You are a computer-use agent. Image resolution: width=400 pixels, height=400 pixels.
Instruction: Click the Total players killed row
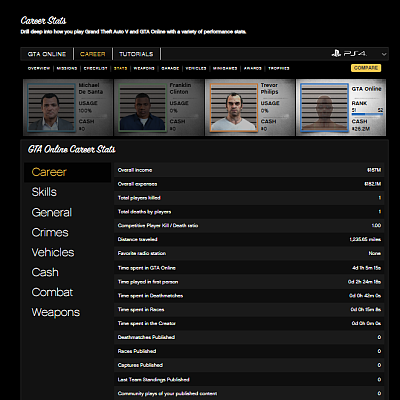(249, 198)
